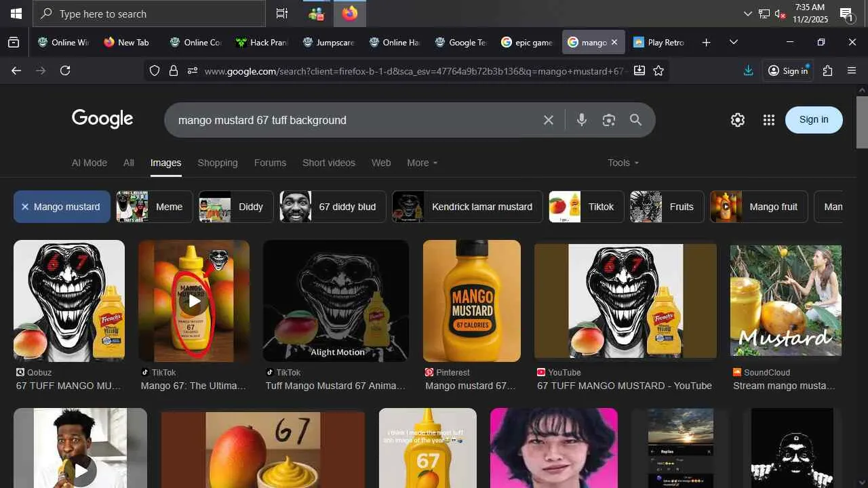Click the Firefox address bar URL

pyautogui.click(x=416, y=70)
